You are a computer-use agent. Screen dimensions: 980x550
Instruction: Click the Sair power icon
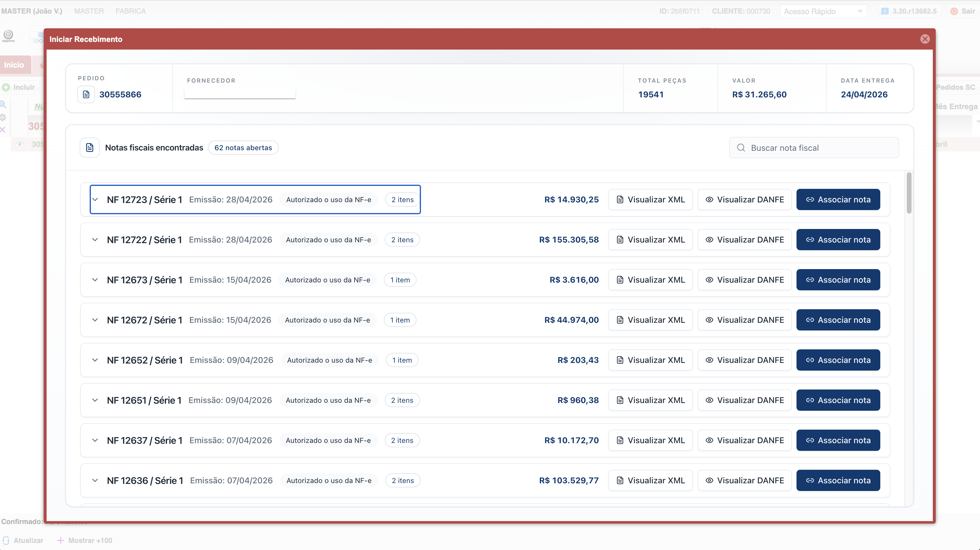[954, 12]
